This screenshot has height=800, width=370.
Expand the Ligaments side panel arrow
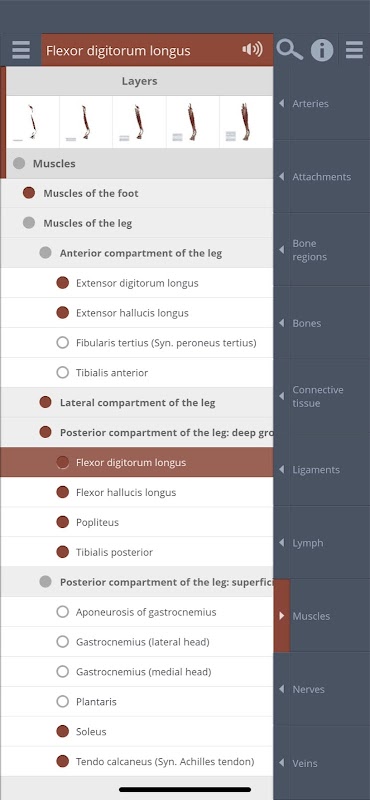(x=282, y=469)
